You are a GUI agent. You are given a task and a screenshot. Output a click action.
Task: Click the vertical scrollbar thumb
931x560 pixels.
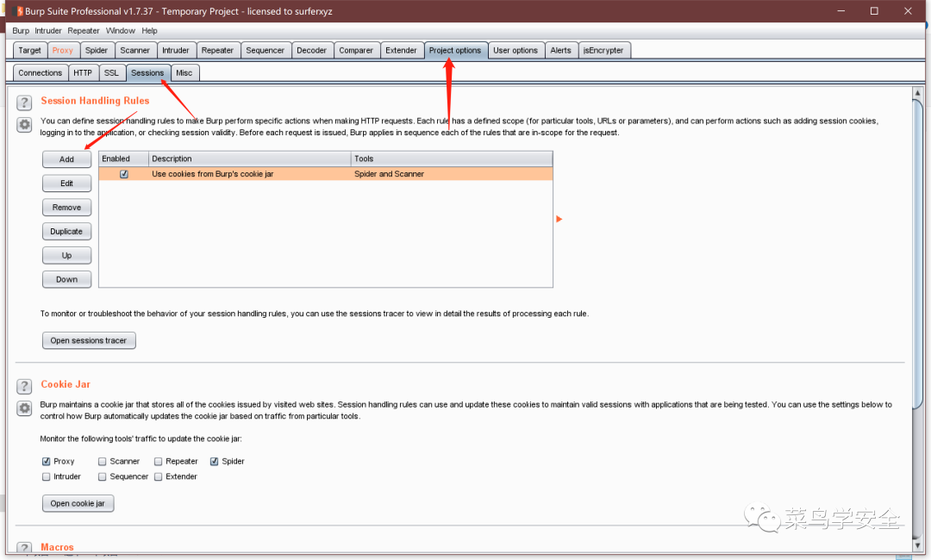click(917, 255)
